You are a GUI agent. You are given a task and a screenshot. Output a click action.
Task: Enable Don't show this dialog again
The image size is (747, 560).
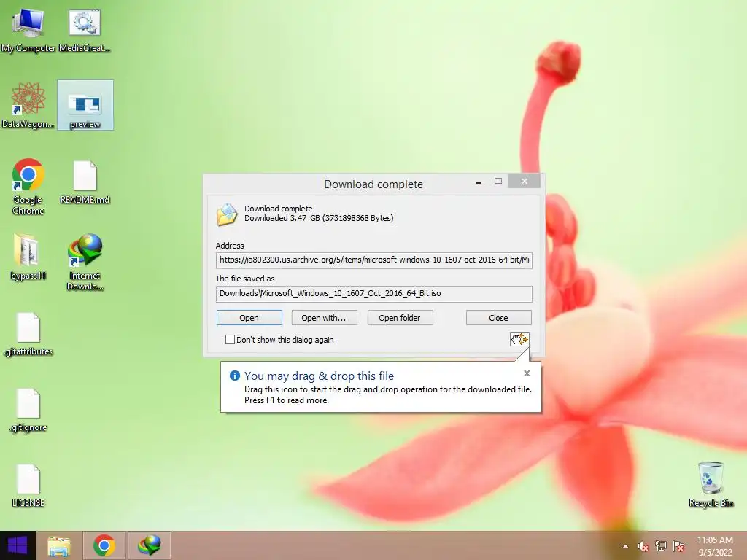(230, 340)
